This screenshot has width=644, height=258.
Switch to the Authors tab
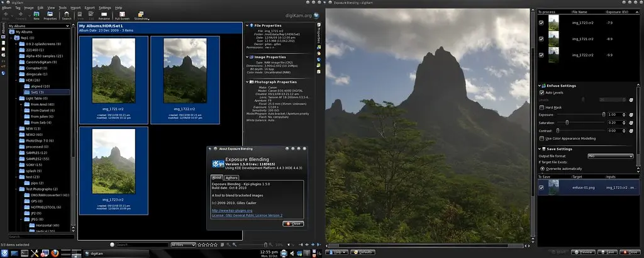[231, 178]
